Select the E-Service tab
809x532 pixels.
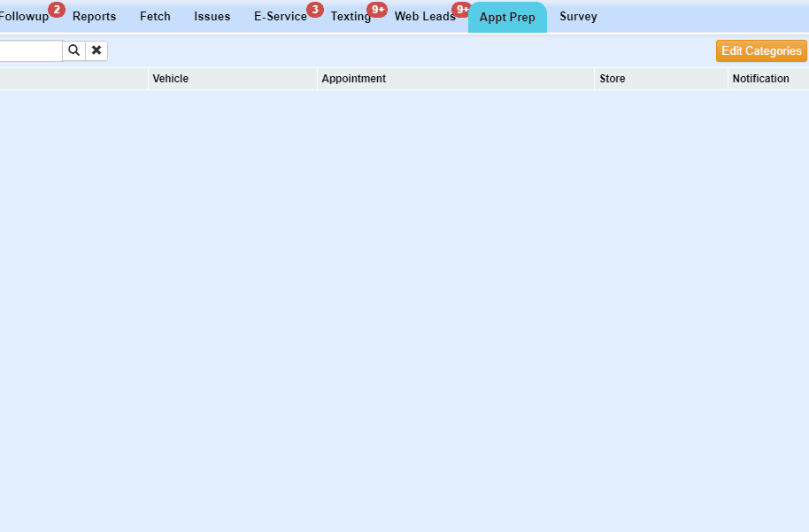[280, 17]
